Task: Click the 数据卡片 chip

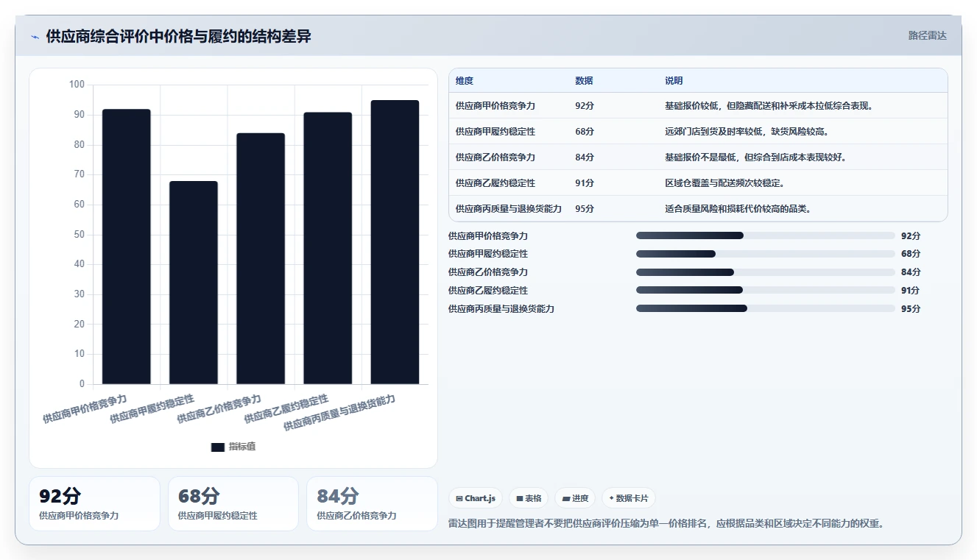Action: 629,498
